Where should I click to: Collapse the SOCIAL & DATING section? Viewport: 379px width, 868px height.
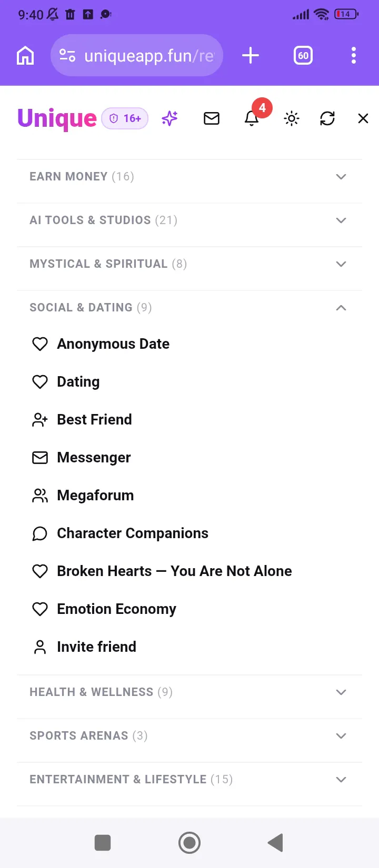(x=189, y=307)
